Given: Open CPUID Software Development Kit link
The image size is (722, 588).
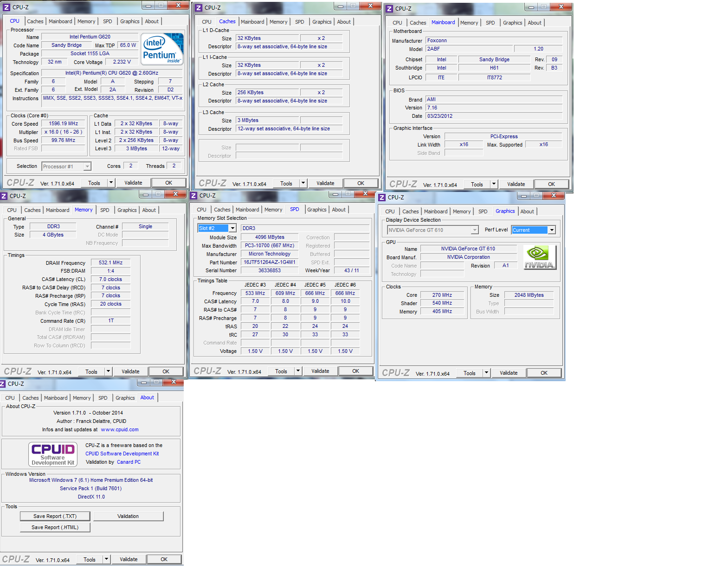Looking at the screenshot, I should 122,454.
